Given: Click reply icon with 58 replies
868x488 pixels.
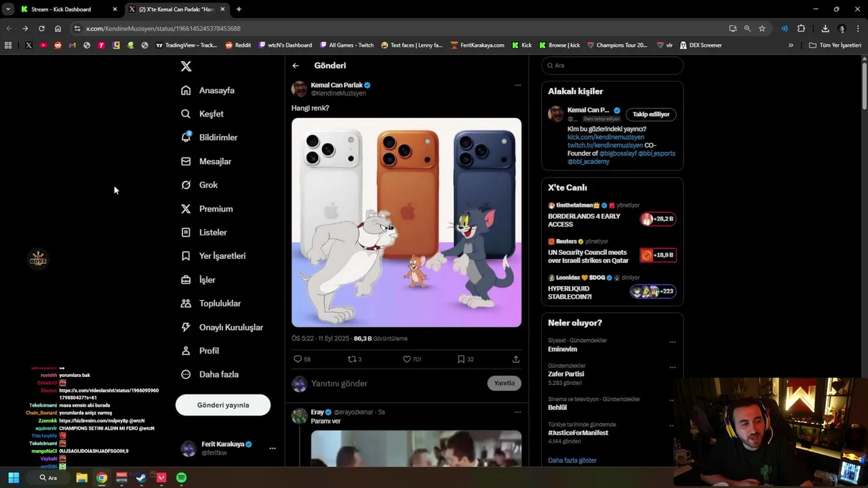Looking at the screenshot, I should point(297,359).
